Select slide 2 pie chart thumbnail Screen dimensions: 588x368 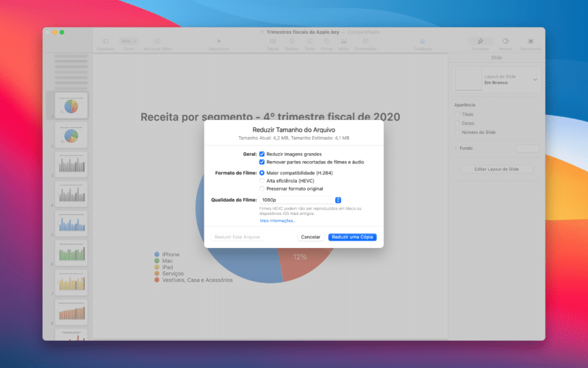click(x=71, y=135)
